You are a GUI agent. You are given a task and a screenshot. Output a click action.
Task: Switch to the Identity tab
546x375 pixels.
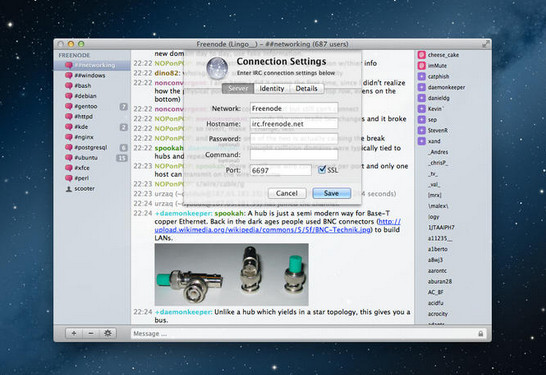[x=272, y=88]
